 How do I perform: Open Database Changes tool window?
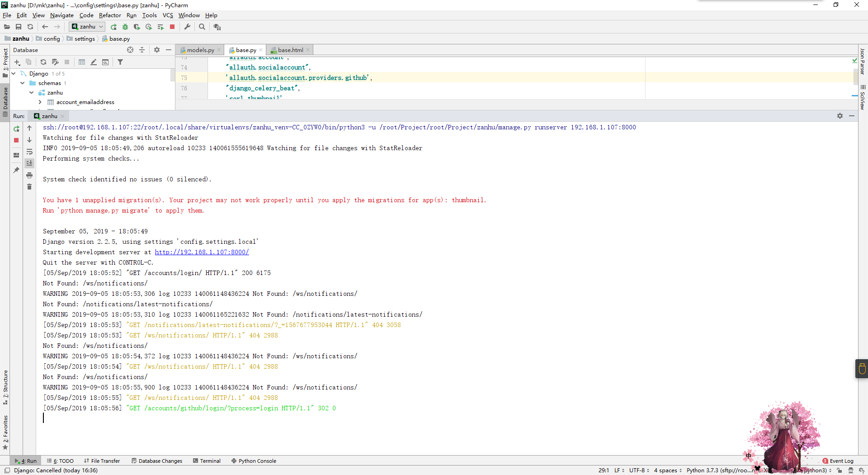click(157, 461)
